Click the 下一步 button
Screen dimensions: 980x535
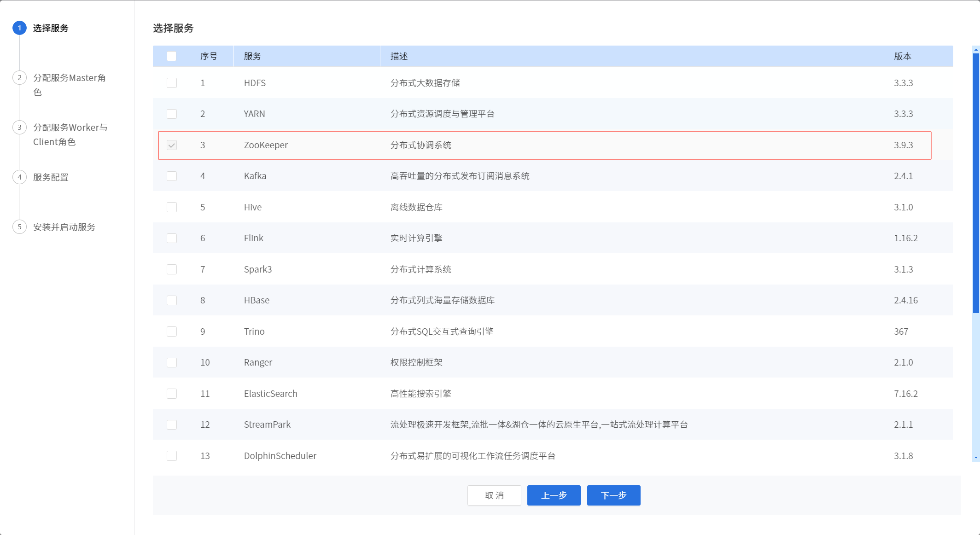613,495
